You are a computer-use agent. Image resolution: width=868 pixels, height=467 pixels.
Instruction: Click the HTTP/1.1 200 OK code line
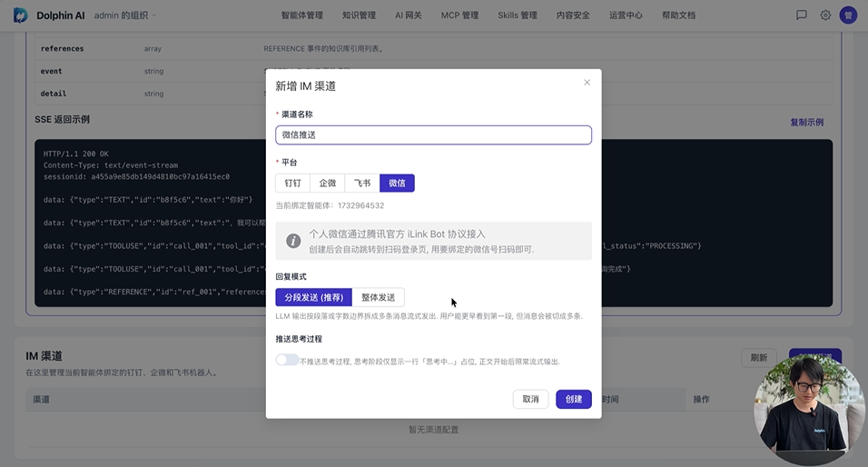pyautogui.click(x=76, y=154)
